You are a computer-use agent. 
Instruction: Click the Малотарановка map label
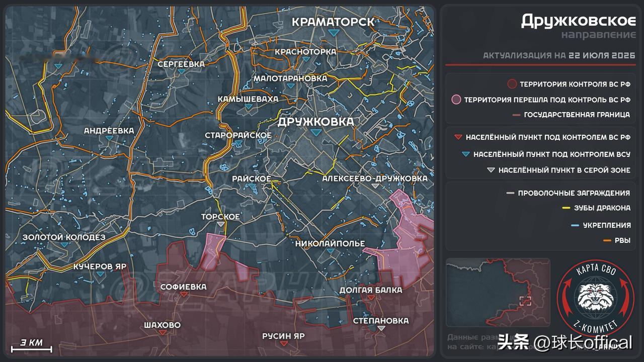point(290,78)
